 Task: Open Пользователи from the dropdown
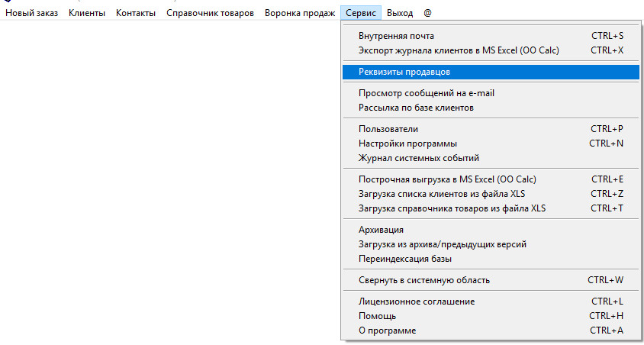388,129
